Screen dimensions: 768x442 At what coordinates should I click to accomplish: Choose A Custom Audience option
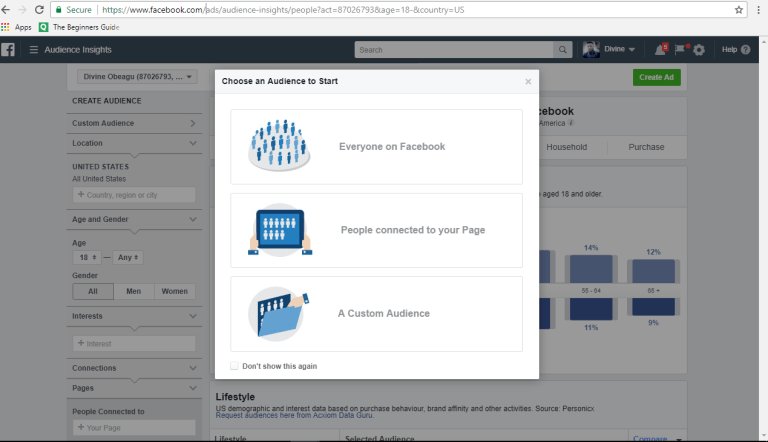[376, 314]
